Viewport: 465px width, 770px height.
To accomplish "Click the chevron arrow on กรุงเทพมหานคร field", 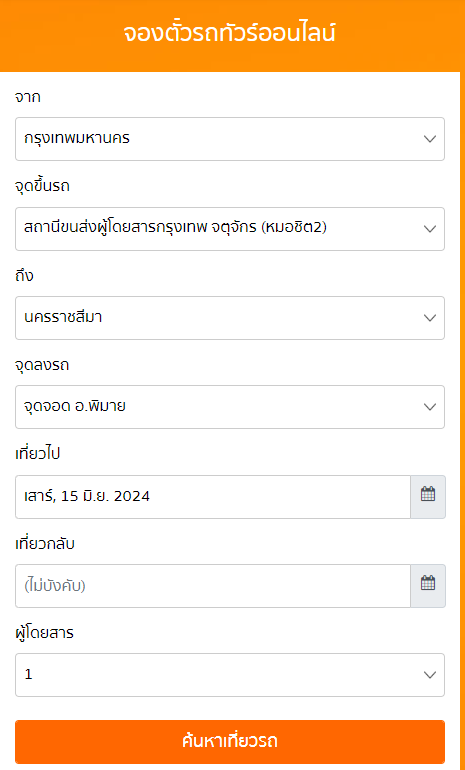I will click(x=430, y=138).
